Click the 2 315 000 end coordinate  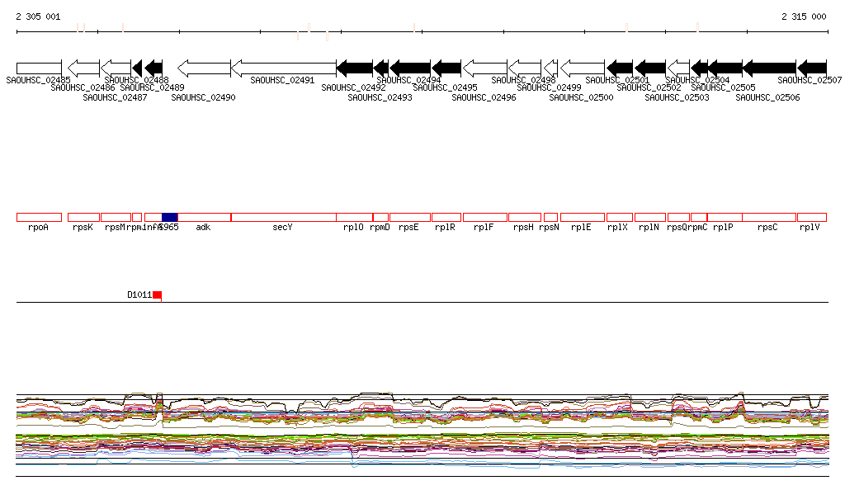803,16
